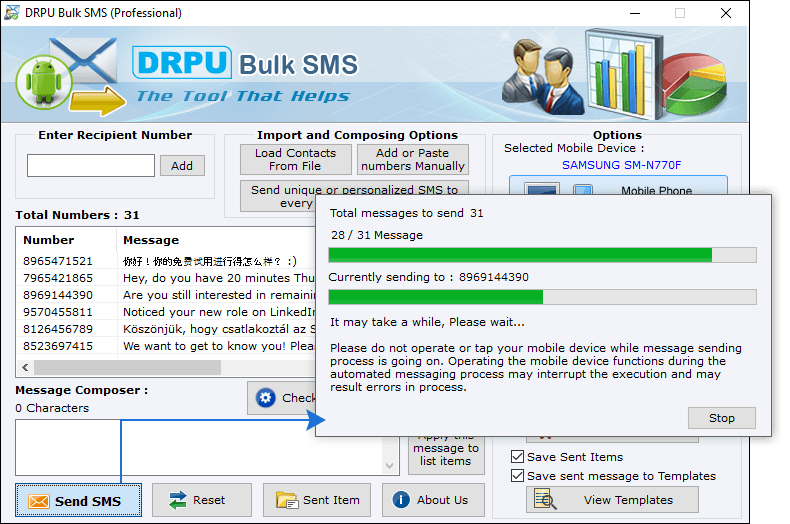Click the SAMSUNG SM-N770F device name
The image size is (790, 524).
point(621,165)
